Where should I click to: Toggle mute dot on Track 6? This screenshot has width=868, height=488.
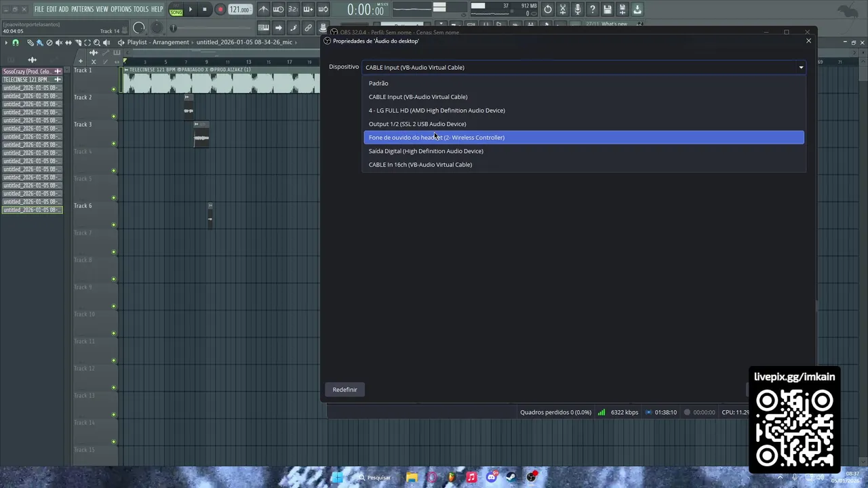[x=114, y=225]
